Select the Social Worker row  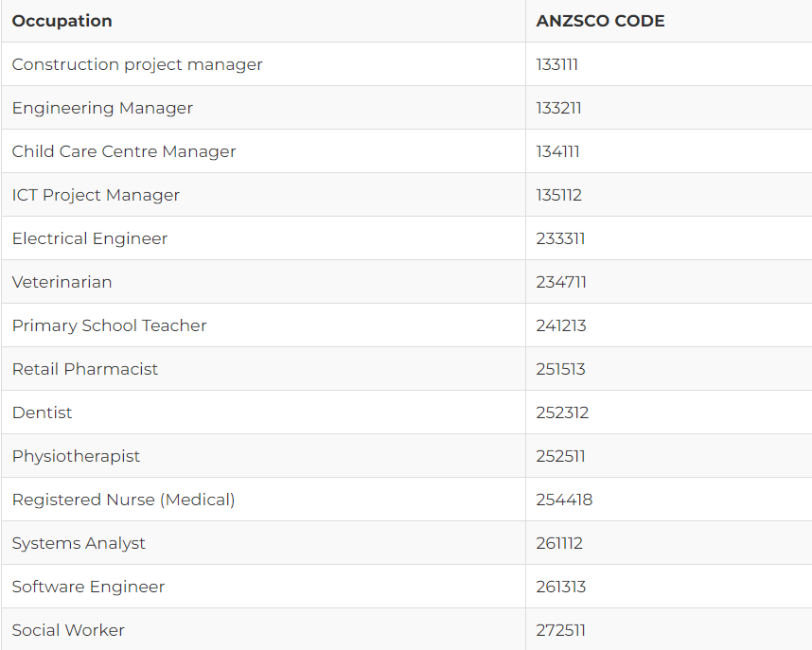(x=406, y=629)
